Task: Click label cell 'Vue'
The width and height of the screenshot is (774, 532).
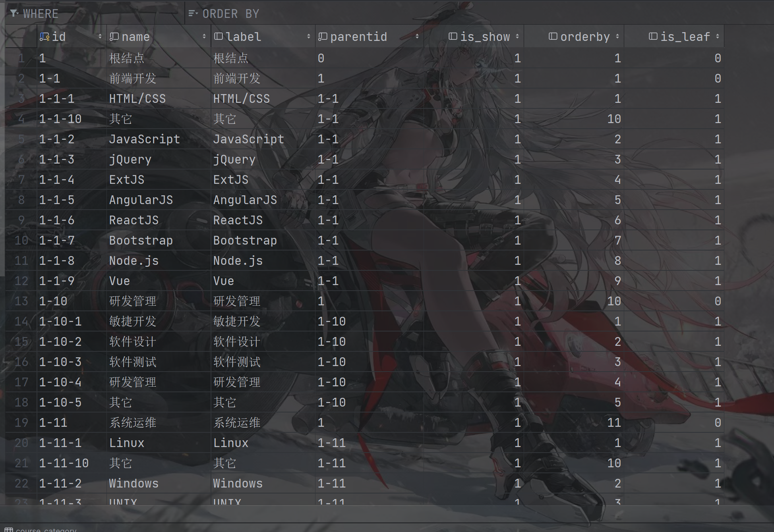Action: click(x=263, y=281)
